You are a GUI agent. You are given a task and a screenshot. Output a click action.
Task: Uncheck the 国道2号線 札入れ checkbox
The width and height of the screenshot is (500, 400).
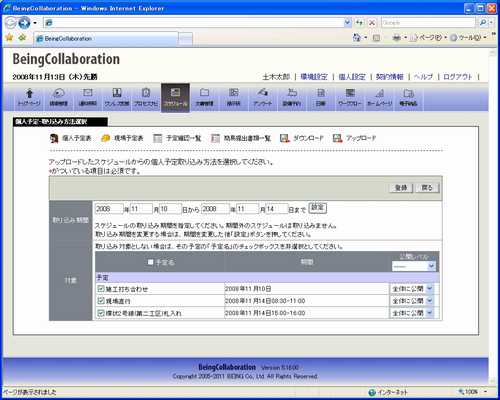coord(101,313)
